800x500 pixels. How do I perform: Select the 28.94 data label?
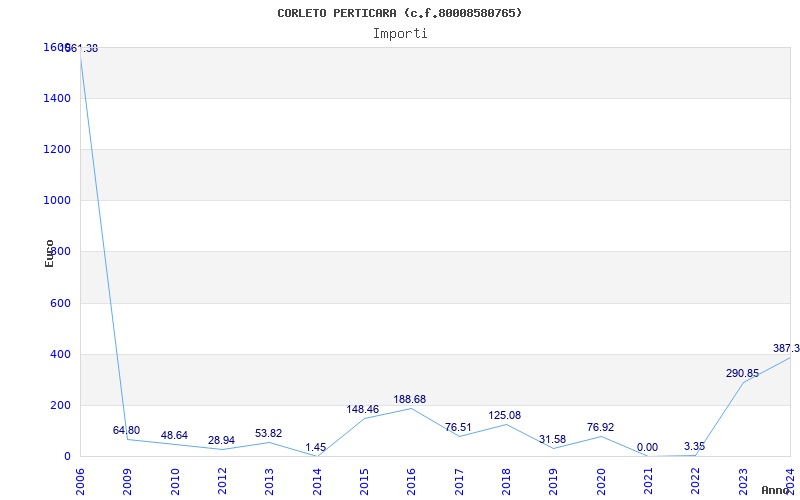coord(221,440)
